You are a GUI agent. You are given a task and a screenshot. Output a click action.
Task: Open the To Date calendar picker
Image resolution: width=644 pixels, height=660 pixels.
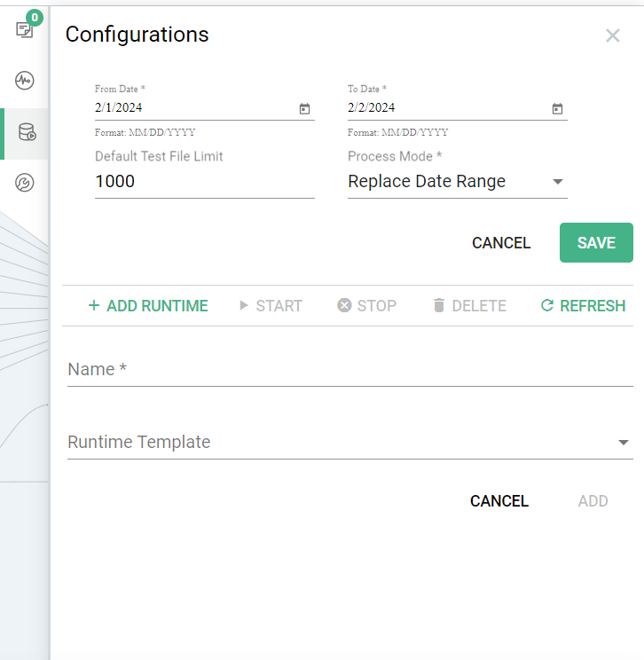pos(557,108)
